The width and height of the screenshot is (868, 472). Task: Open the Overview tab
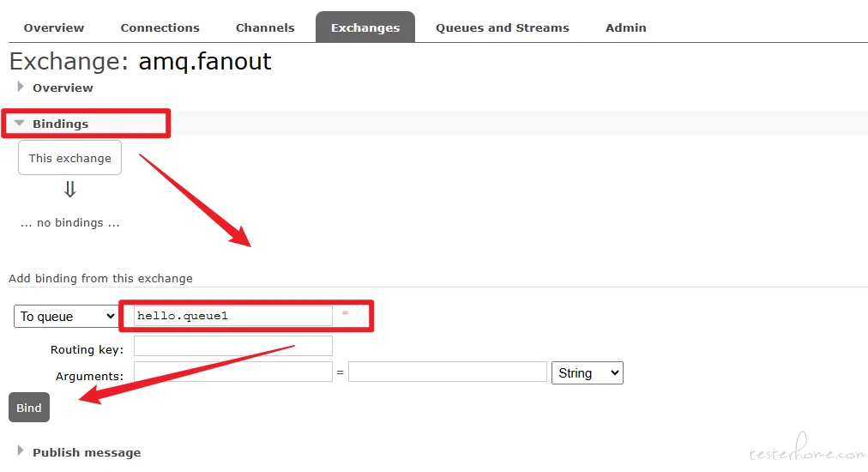54,27
